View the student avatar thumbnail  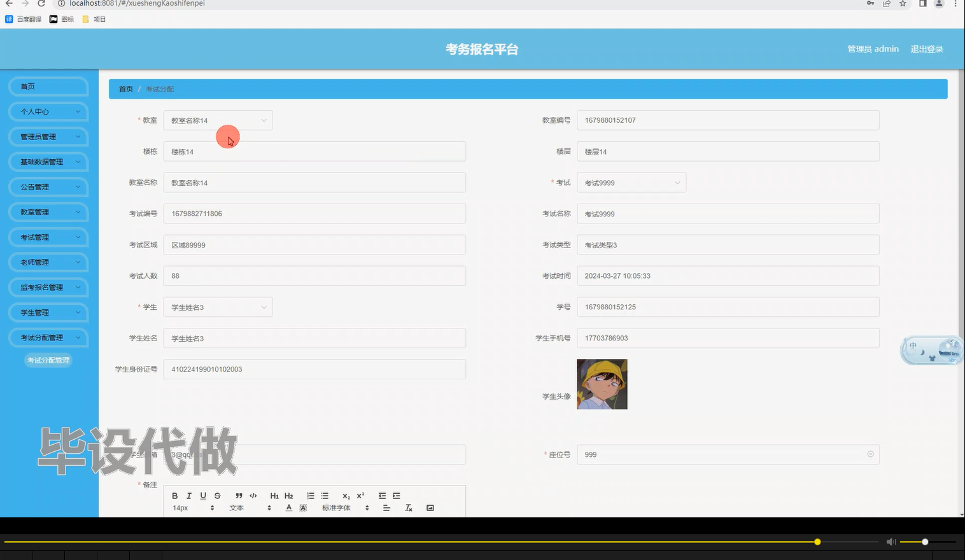(601, 384)
